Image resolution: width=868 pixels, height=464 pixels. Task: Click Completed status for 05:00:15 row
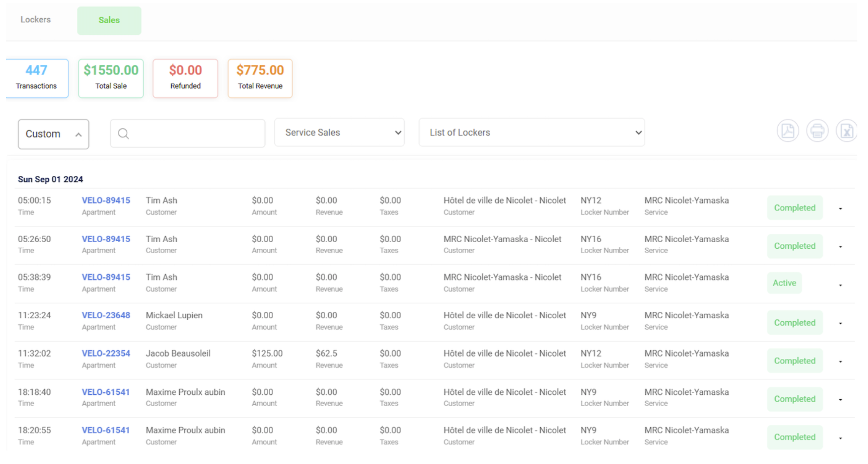pyautogui.click(x=795, y=208)
